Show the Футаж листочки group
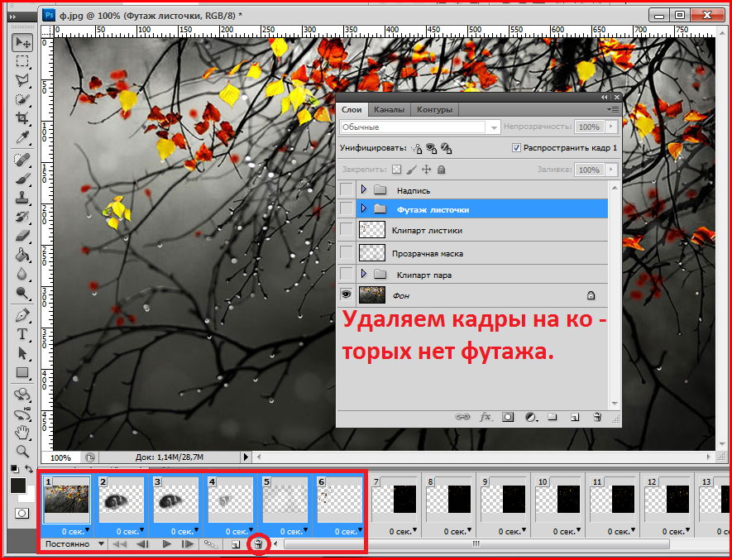 pos(347,209)
